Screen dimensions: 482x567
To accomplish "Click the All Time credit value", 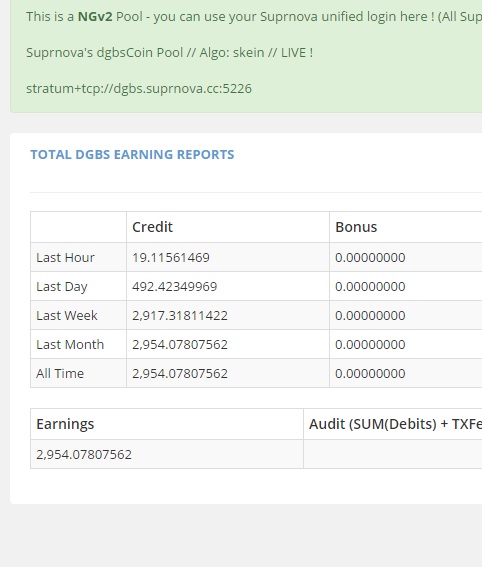I will click(180, 373).
